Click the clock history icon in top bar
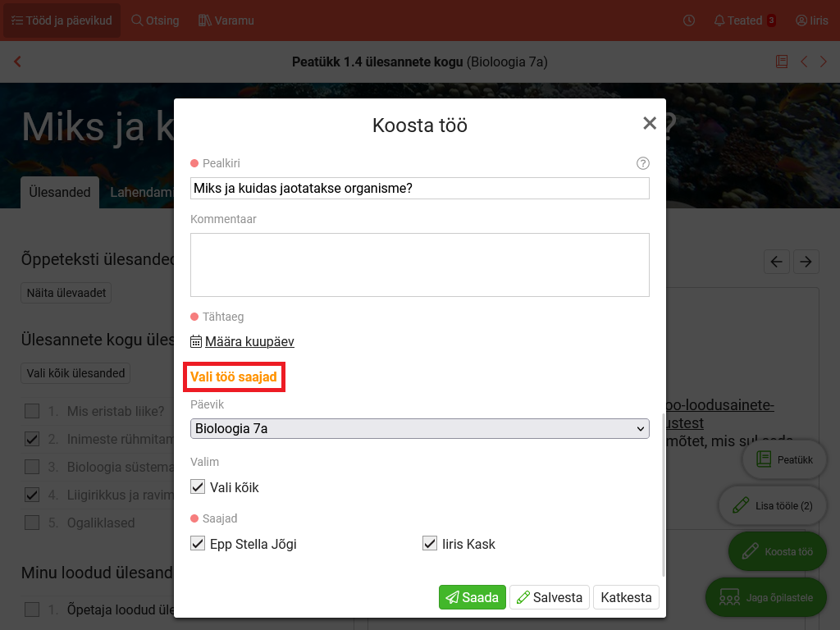The width and height of the screenshot is (840, 630). point(689,21)
